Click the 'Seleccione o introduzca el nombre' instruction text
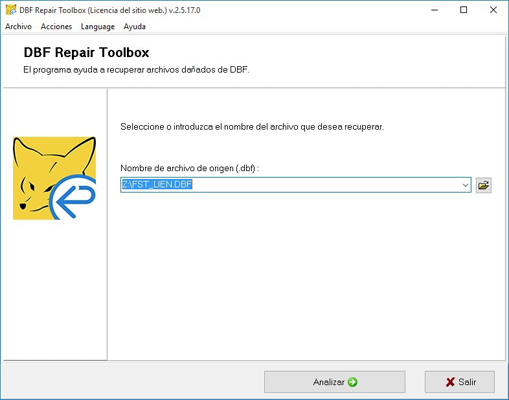509x400 pixels. 252,127
